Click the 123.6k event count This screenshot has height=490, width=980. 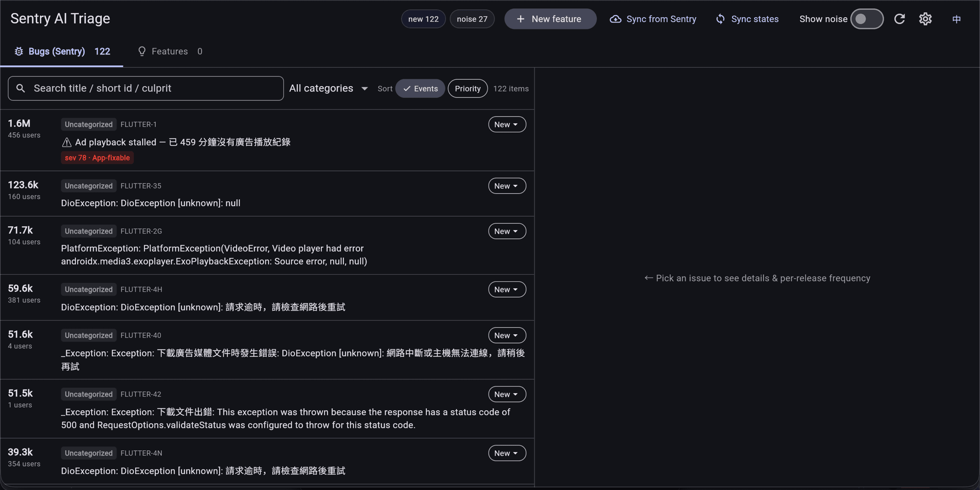(x=23, y=185)
